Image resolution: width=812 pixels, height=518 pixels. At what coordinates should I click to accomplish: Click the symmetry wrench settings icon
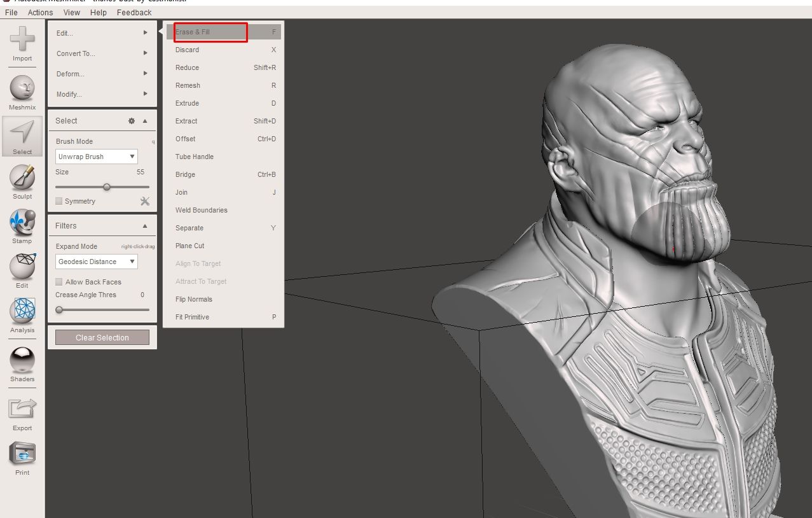click(x=145, y=201)
